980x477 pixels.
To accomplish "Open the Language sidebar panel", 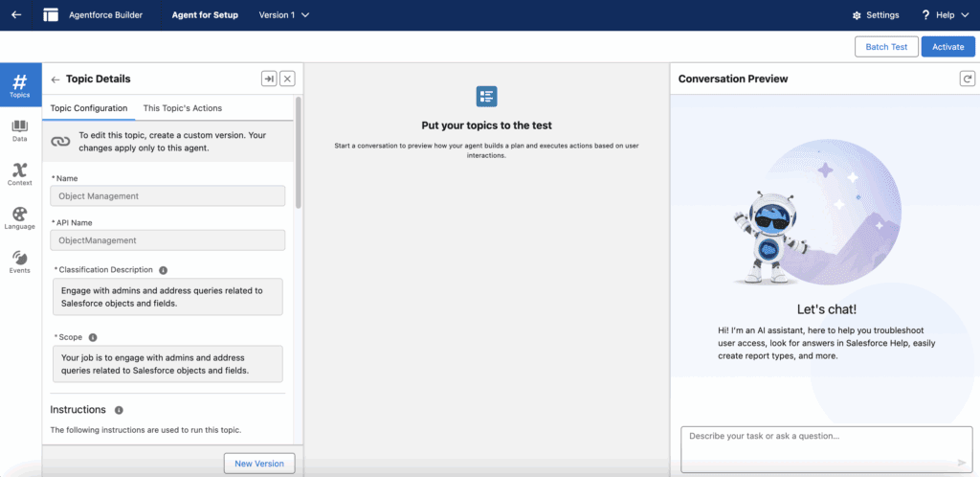I will (x=20, y=218).
